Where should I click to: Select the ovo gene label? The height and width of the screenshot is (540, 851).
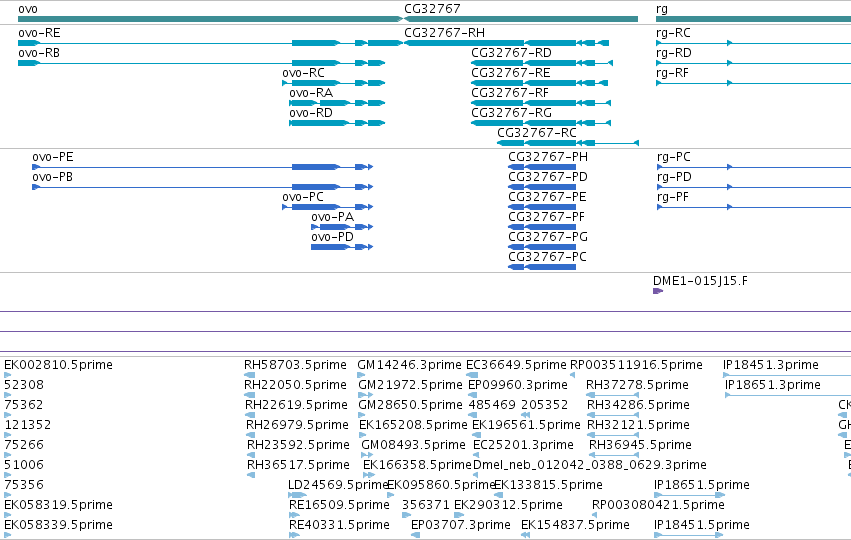[28, 9]
